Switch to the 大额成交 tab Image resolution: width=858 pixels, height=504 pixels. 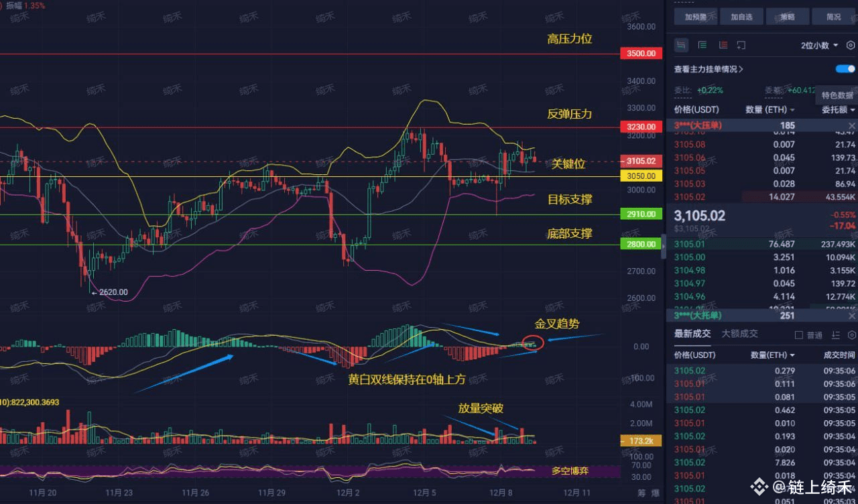click(739, 334)
